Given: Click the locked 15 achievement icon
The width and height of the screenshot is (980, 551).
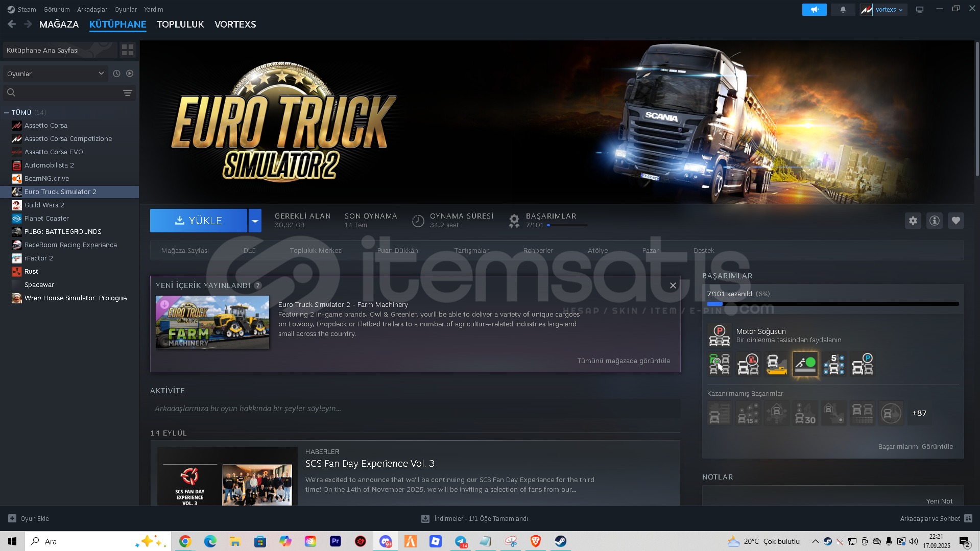Looking at the screenshot, I should 748,413.
